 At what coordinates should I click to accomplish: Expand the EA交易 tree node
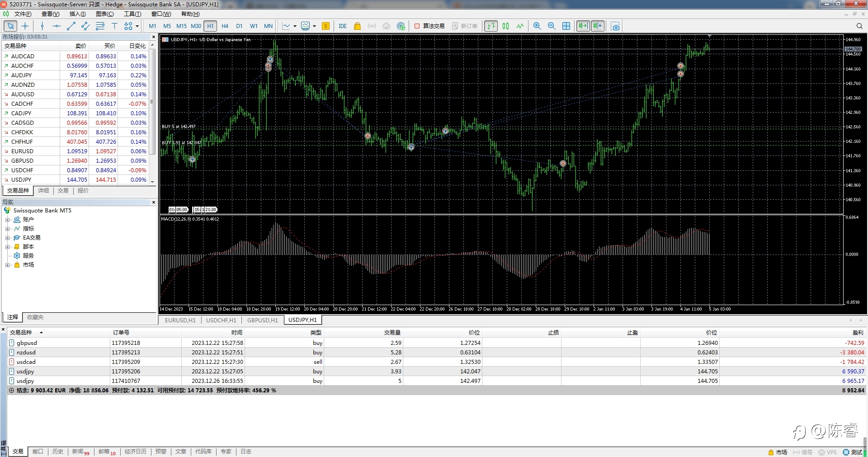pos(8,238)
